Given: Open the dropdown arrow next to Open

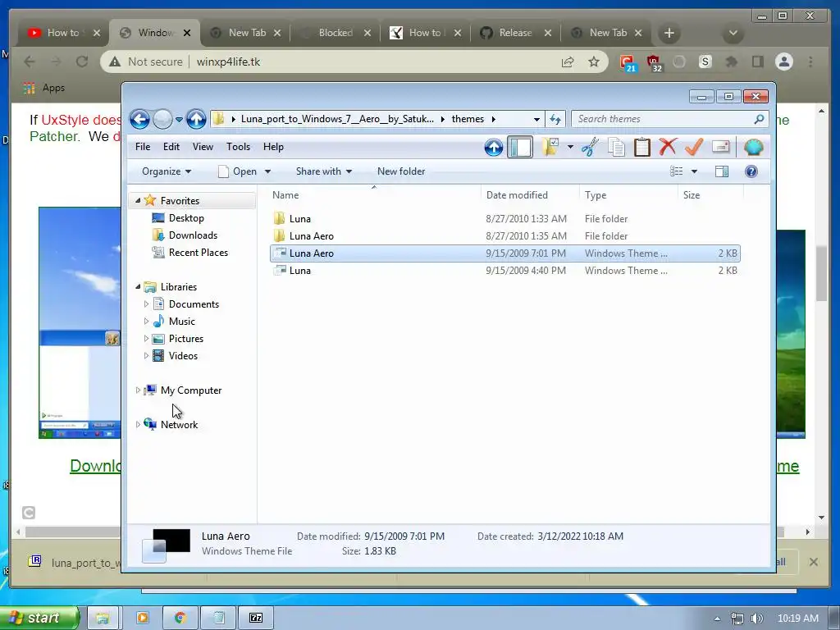Looking at the screenshot, I should click(268, 172).
